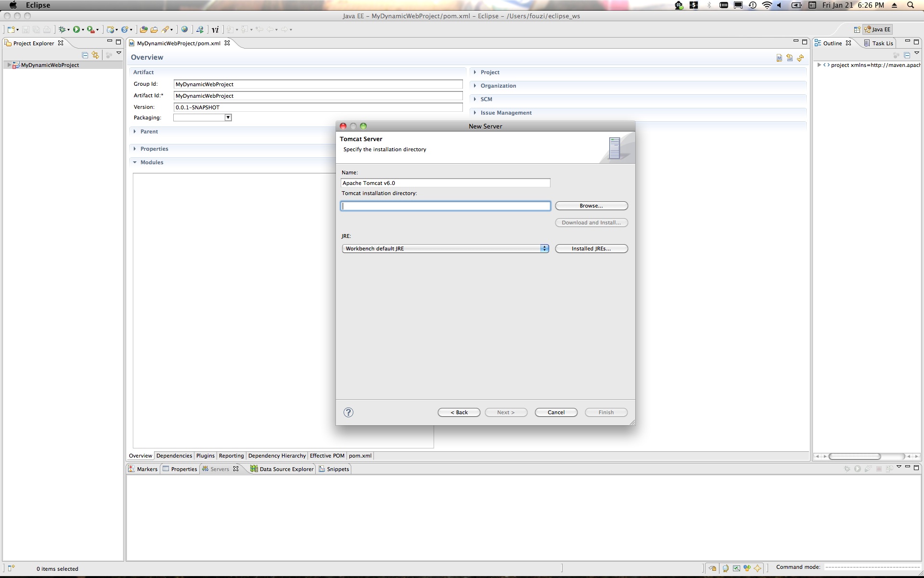
Task: Click the Outline horizontal scrollbar
Action: [855, 456]
